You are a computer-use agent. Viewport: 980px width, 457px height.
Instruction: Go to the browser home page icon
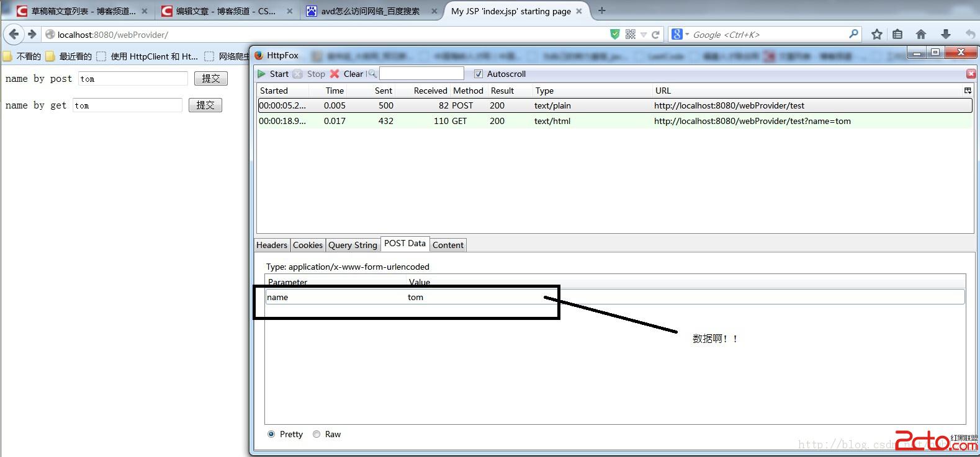pyautogui.click(x=921, y=35)
